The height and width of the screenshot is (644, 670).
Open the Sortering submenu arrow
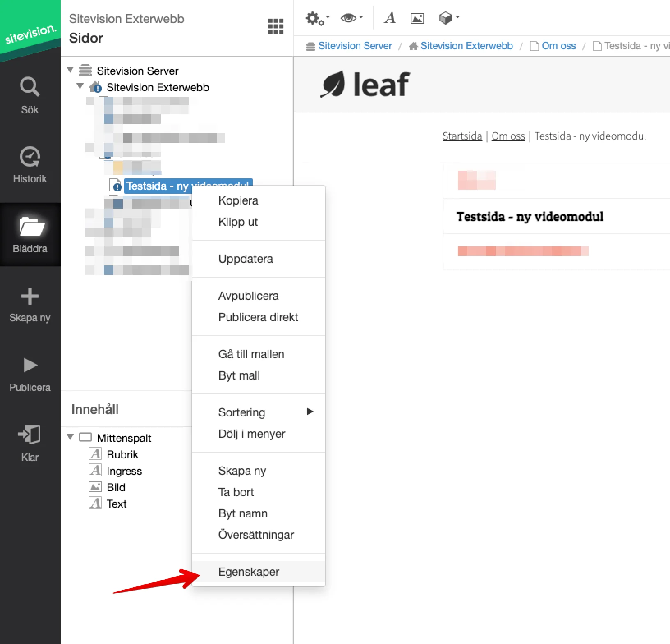pos(310,412)
